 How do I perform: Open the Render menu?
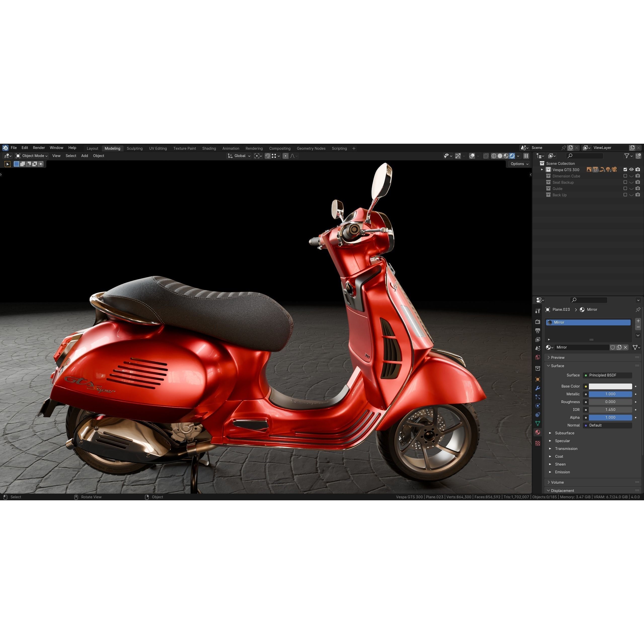pyautogui.click(x=39, y=148)
